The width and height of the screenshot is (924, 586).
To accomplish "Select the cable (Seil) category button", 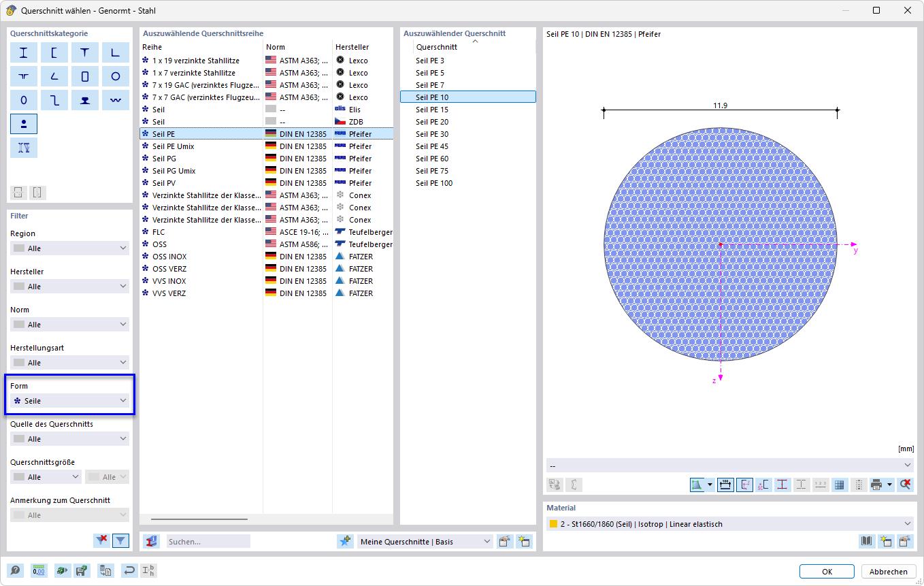I will 24,124.
